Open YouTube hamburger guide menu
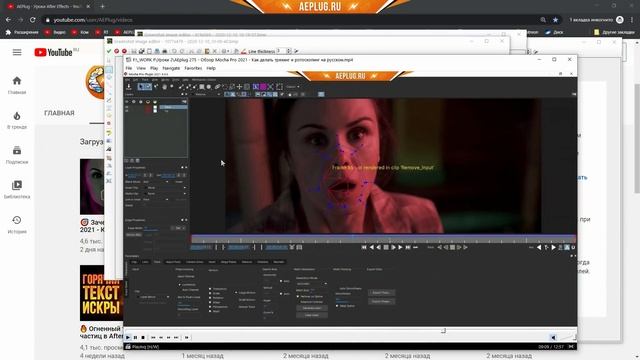The width and height of the screenshot is (640, 360). [x=17, y=52]
